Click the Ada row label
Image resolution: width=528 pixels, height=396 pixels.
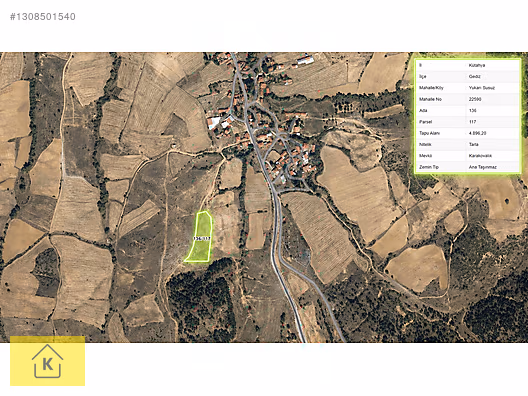(x=423, y=110)
